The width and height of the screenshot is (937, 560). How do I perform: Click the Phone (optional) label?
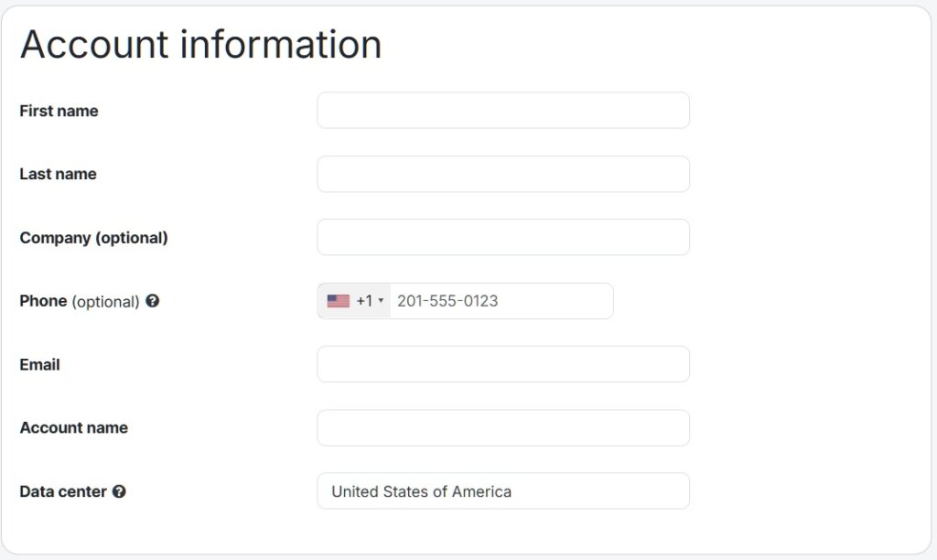(x=80, y=301)
